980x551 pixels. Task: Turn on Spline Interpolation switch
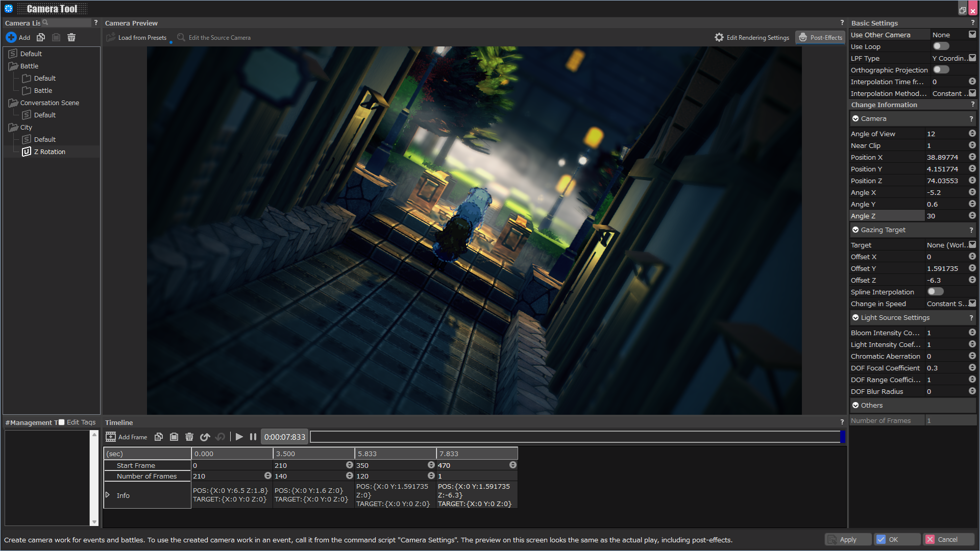[935, 292]
